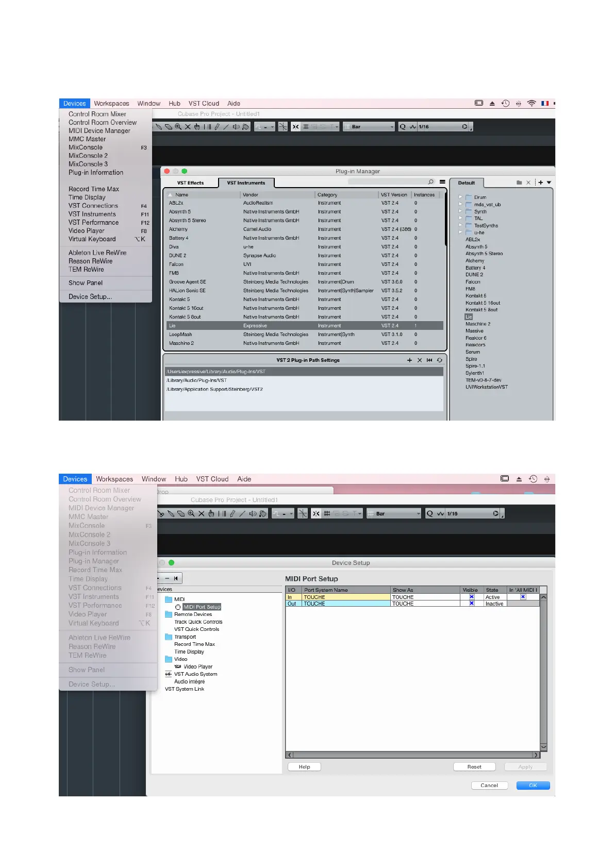Toggle the In 'All MIDI' checkbox for TOUCHE input
Image resolution: width=614 pixels, height=868 pixels.
pyautogui.click(x=523, y=597)
